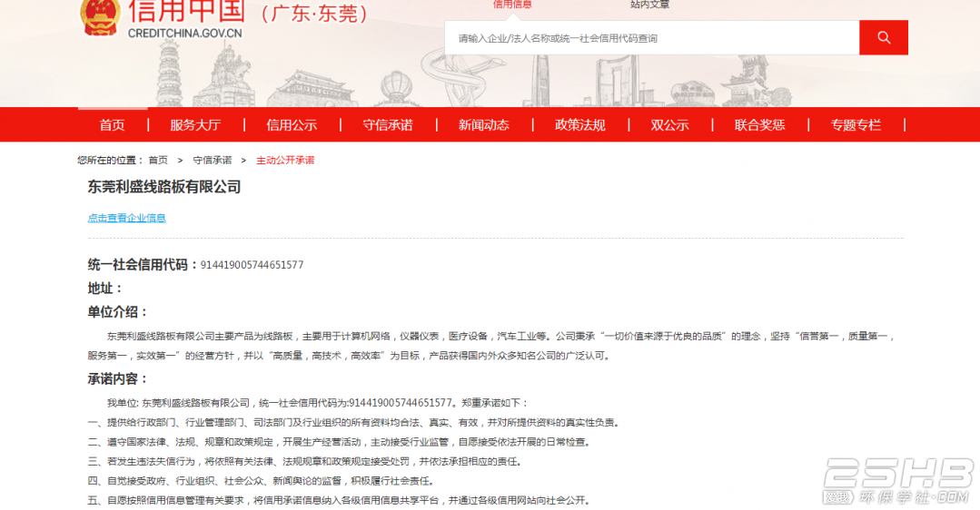Screen dimensions: 980x510
Task: Click commitment item 三 about 违法失信行为
Action: (x=305, y=461)
